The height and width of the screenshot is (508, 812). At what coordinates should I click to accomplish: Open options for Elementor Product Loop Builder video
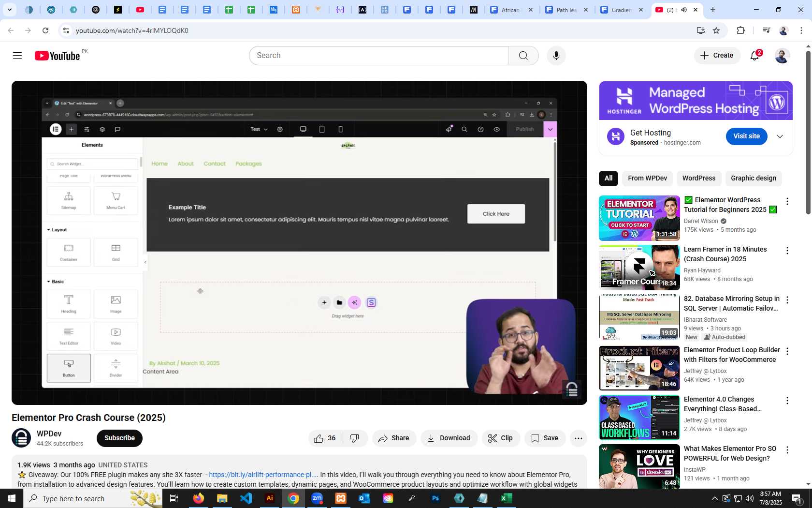(x=787, y=351)
